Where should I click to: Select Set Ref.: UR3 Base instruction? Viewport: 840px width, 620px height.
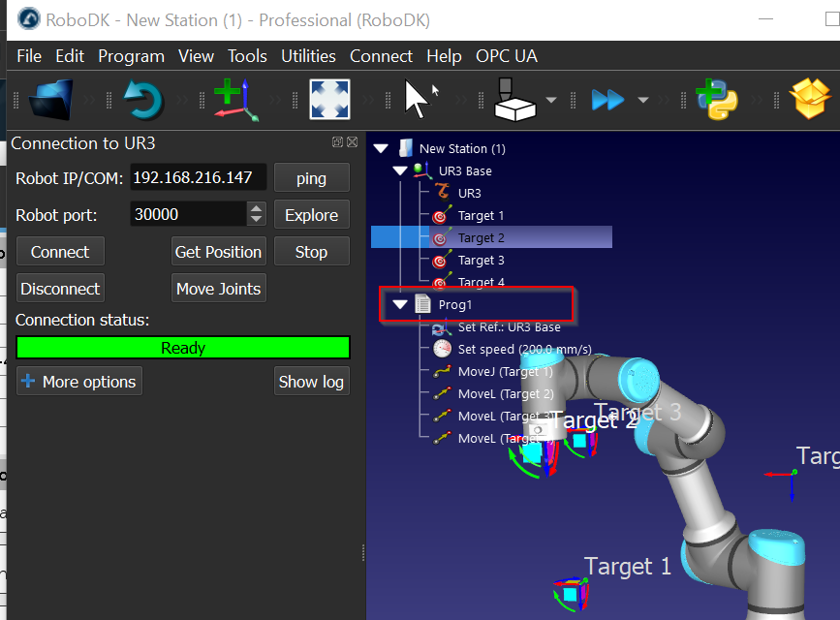tap(510, 326)
